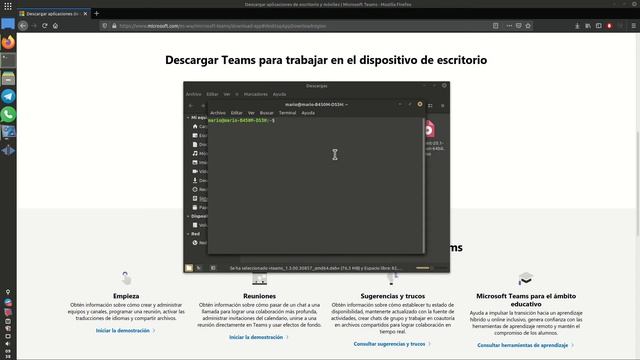The height and width of the screenshot is (360, 640).
Task: Open Ayuda menu in the terminal
Action: click(x=308, y=113)
